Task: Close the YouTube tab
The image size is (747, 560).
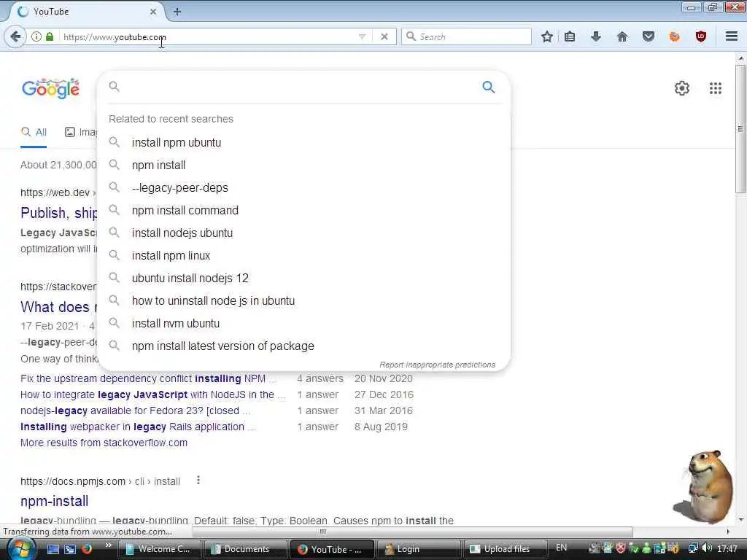Action: point(153,12)
